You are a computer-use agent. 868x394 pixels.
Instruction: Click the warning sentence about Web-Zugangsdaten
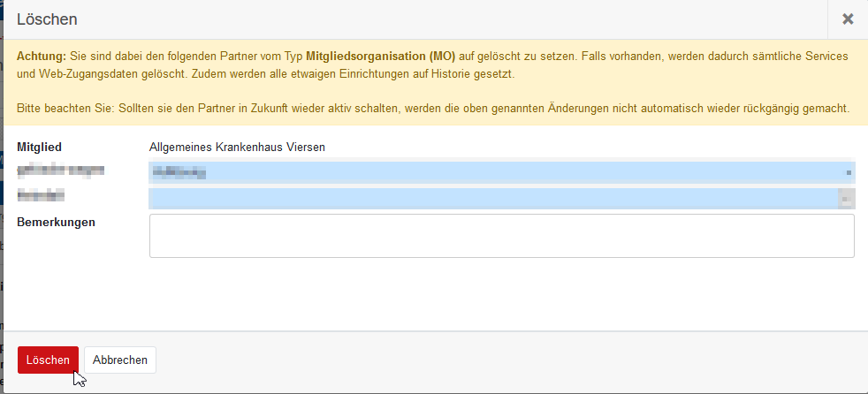[265, 73]
